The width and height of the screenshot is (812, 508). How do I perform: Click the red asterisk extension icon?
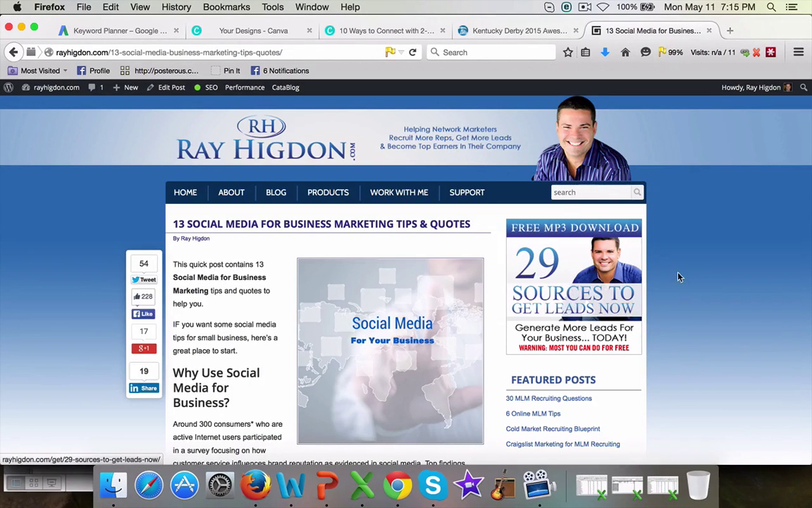pyautogui.click(x=770, y=52)
